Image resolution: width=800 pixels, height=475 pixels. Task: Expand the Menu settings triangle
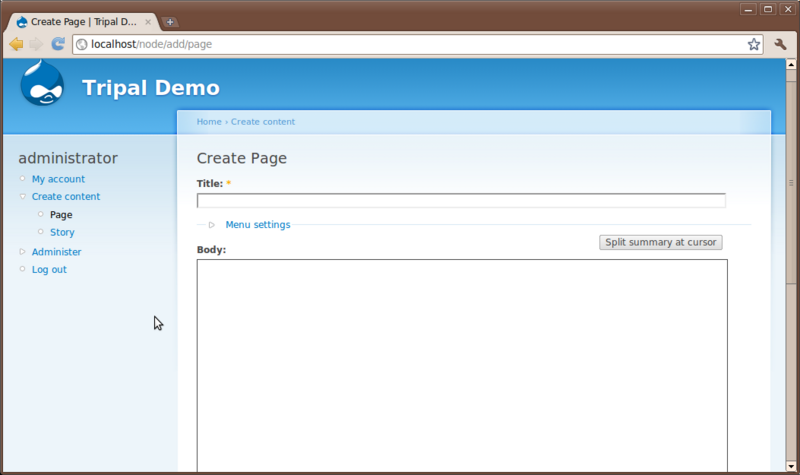coord(211,224)
